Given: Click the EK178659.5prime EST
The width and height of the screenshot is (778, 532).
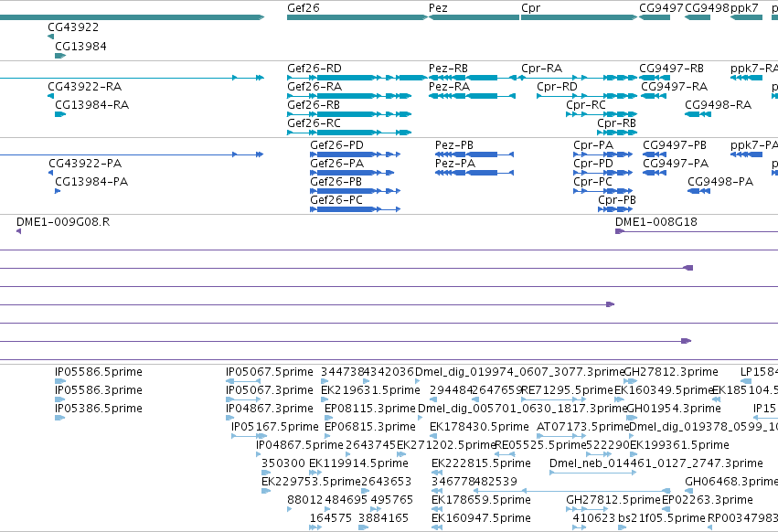Looking at the screenshot, I should (437, 510).
